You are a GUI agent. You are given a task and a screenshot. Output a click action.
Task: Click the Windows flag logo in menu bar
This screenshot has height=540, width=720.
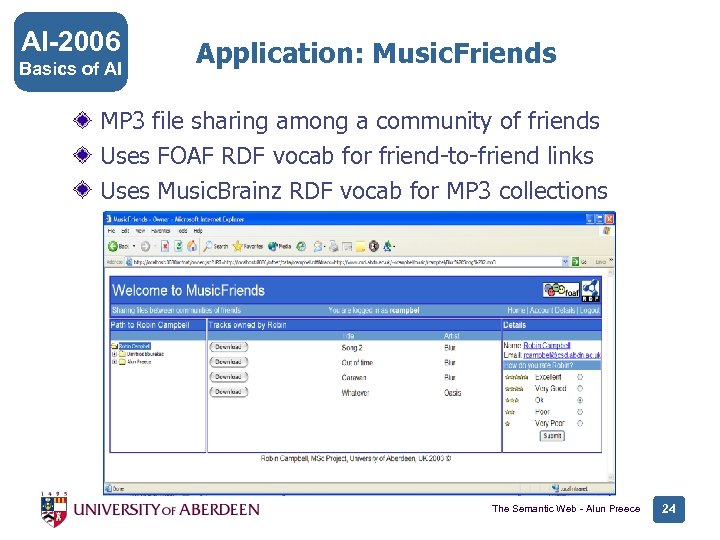[x=607, y=231]
